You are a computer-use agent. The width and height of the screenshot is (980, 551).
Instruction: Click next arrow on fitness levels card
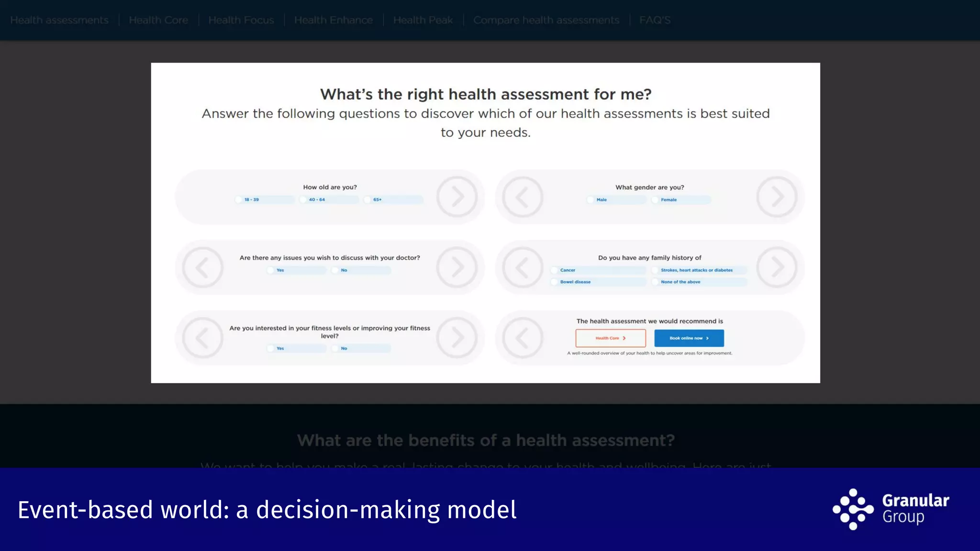457,338
